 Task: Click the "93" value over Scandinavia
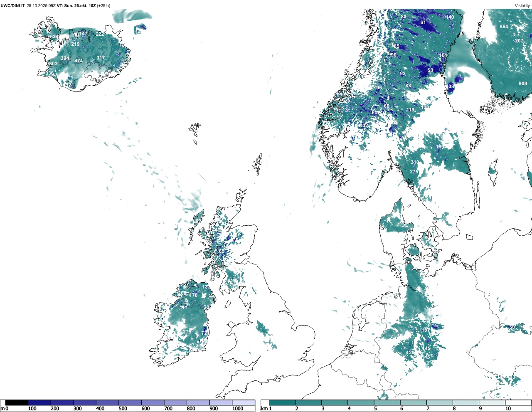tap(403, 74)
